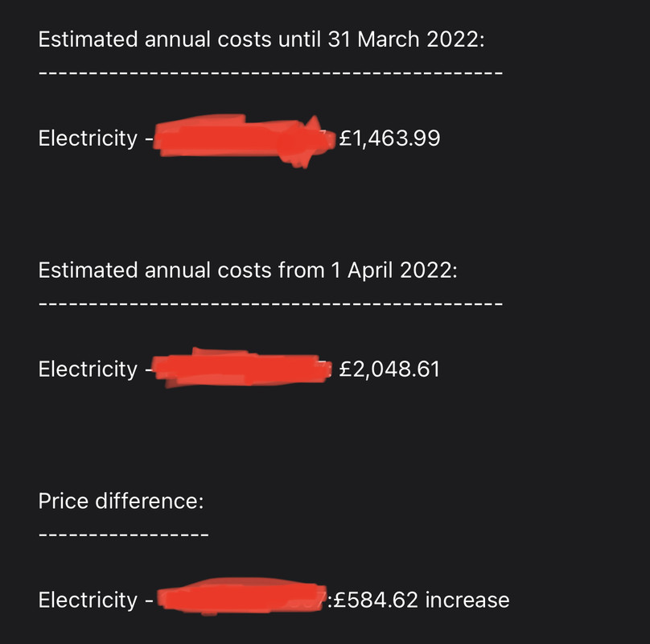This screenshot has width=650, height=644.
Task: Click the red redaction beside £1,463.99
Action: [245, 139]
